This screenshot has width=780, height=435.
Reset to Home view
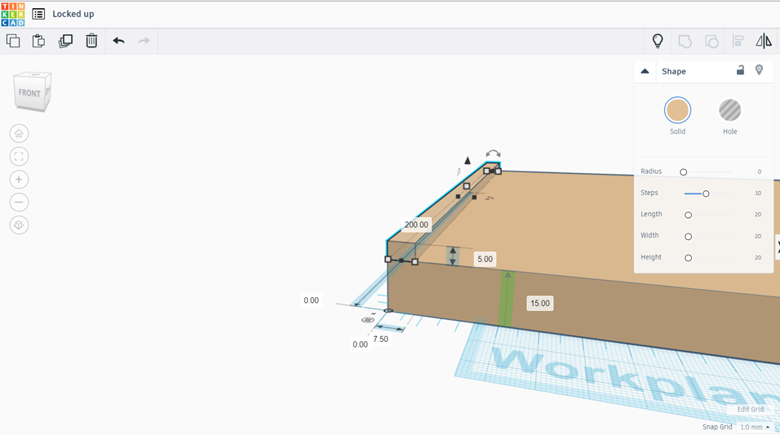click(x=19, y=133)
